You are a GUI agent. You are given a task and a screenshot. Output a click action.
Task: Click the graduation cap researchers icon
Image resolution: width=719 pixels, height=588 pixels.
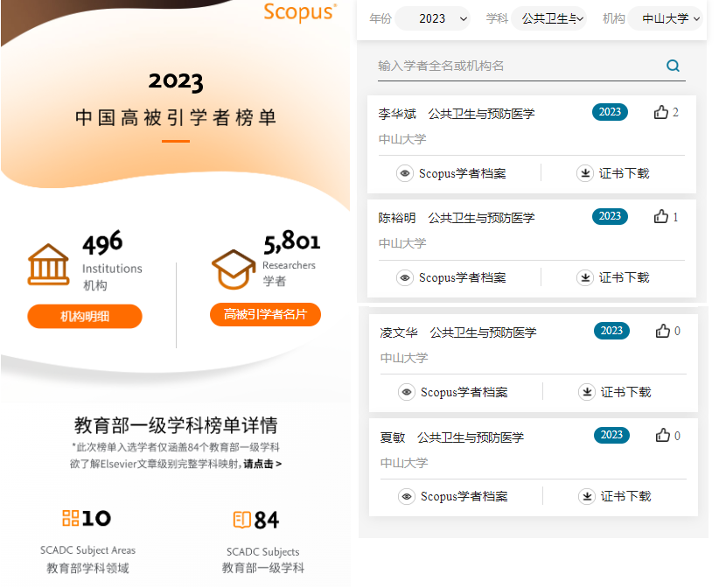tap(234, 269)
